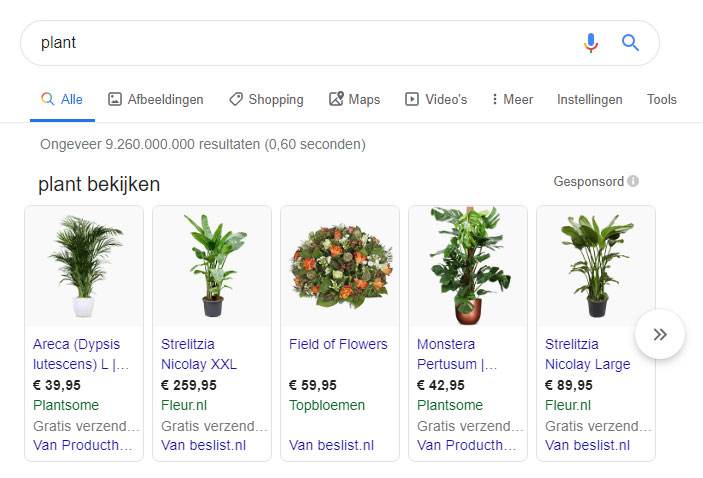
Task: Click the blue magnifier search icon
Action: point(630,43)
